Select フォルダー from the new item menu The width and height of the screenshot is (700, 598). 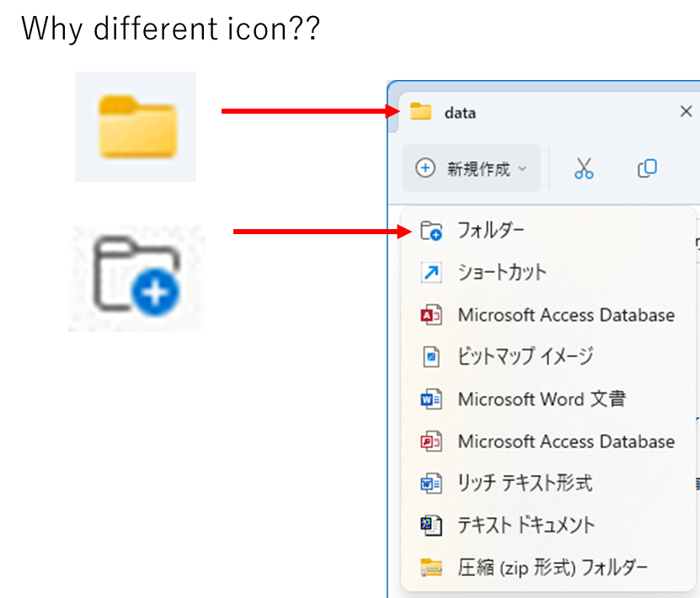click(x=489, y=230)
